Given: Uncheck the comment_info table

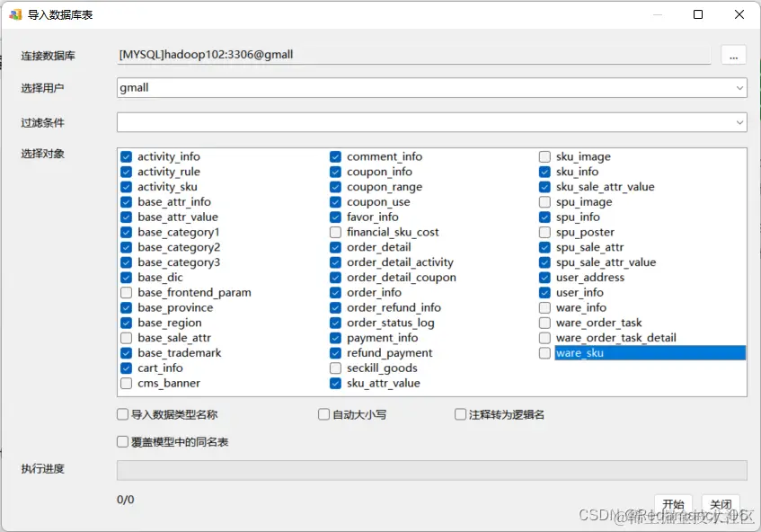Looking at the screenshot, I should pyautogui.click(x=336, y=156).
